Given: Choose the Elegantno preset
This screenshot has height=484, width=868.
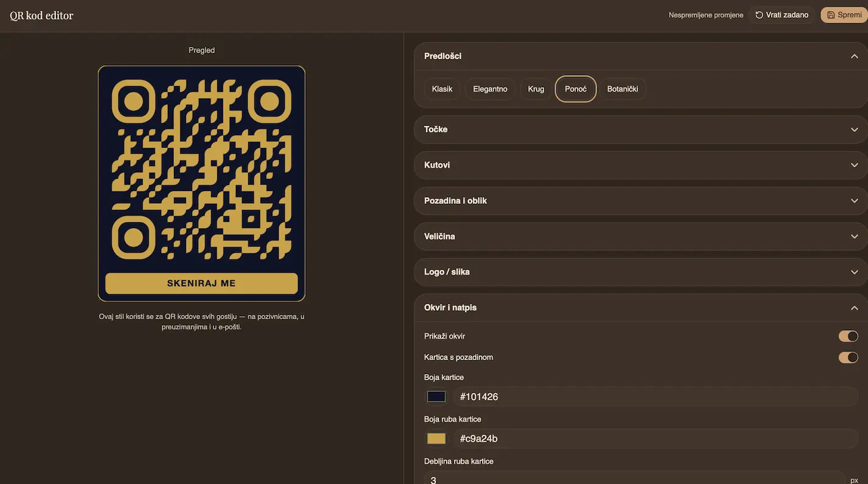Looking at the screenshot, I should [490, 89].
